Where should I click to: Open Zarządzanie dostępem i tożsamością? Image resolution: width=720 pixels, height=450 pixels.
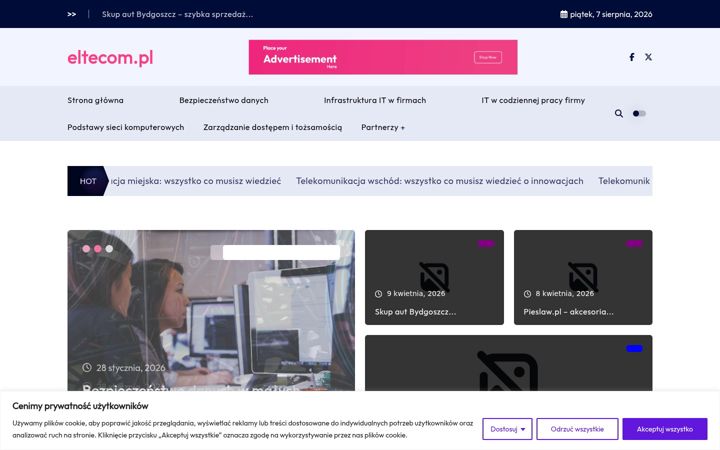click(273, 127)
